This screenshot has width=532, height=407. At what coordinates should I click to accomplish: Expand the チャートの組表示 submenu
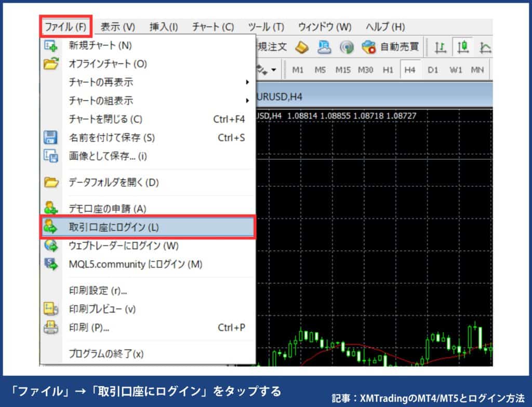(x=130, y=99)
